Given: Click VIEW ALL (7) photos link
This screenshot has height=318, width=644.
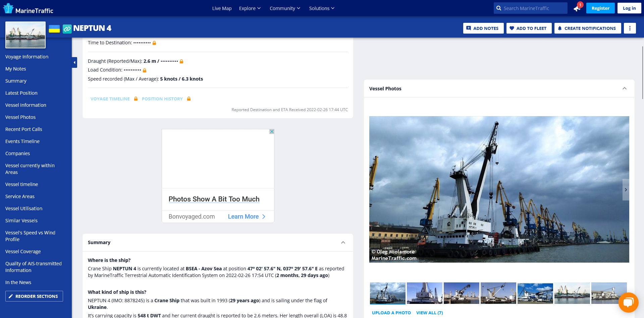Looking at the screenshot, I should (430, 313).
